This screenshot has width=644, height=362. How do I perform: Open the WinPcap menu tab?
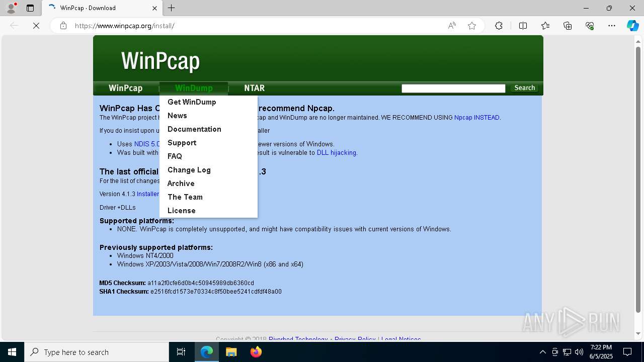click(126, 88)
